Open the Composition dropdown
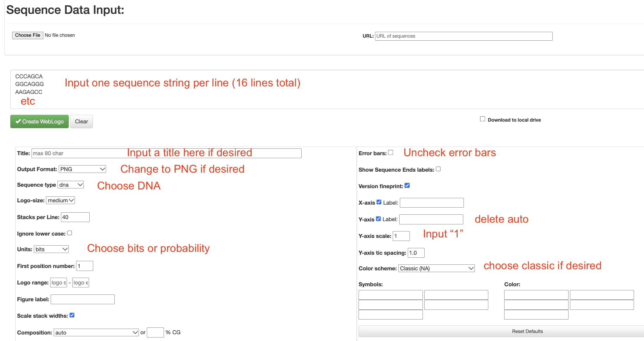Screen dimensions: 644x341 (x=96, y=332)
